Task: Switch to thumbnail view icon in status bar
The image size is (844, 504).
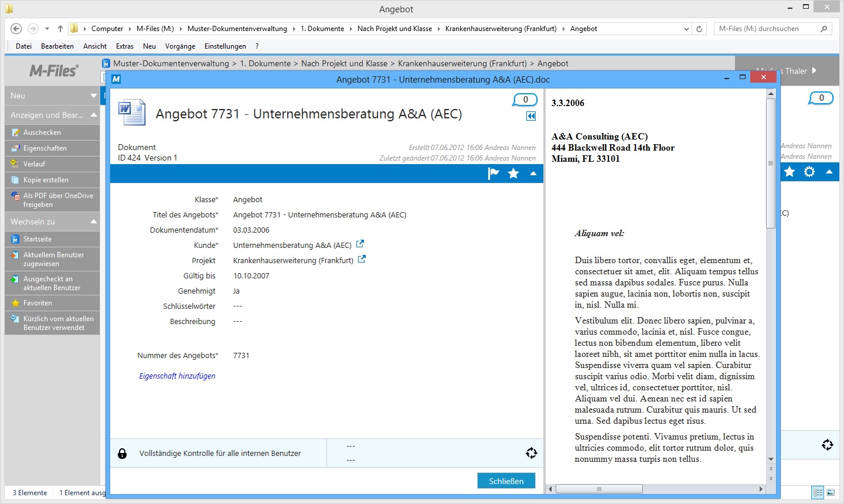Action: coord(831,493)
